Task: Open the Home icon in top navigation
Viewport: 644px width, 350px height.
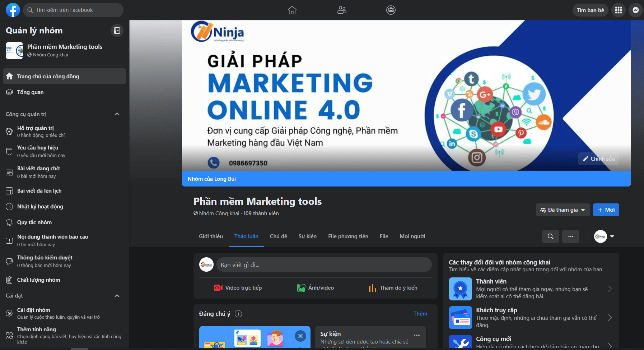Action: 292,10
